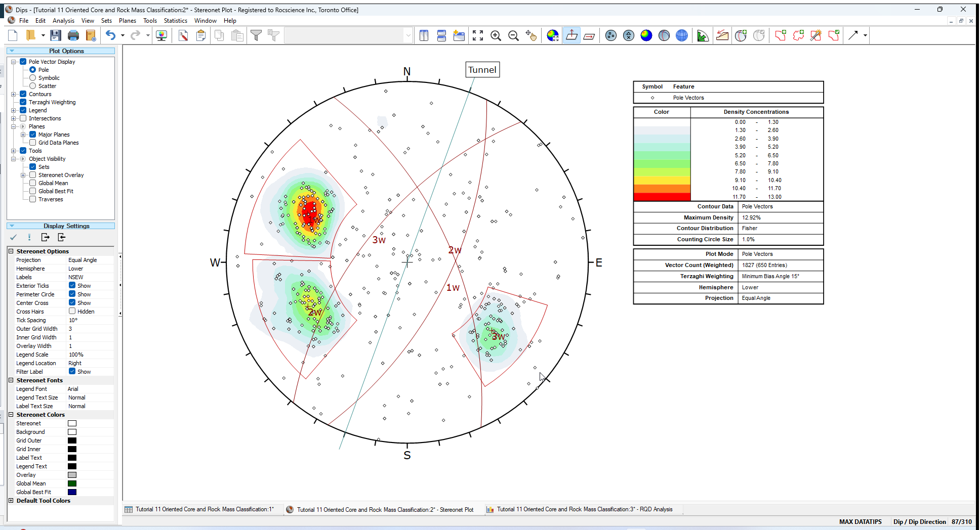Click the Scatter Plot toolbar icon

(629, 35)
